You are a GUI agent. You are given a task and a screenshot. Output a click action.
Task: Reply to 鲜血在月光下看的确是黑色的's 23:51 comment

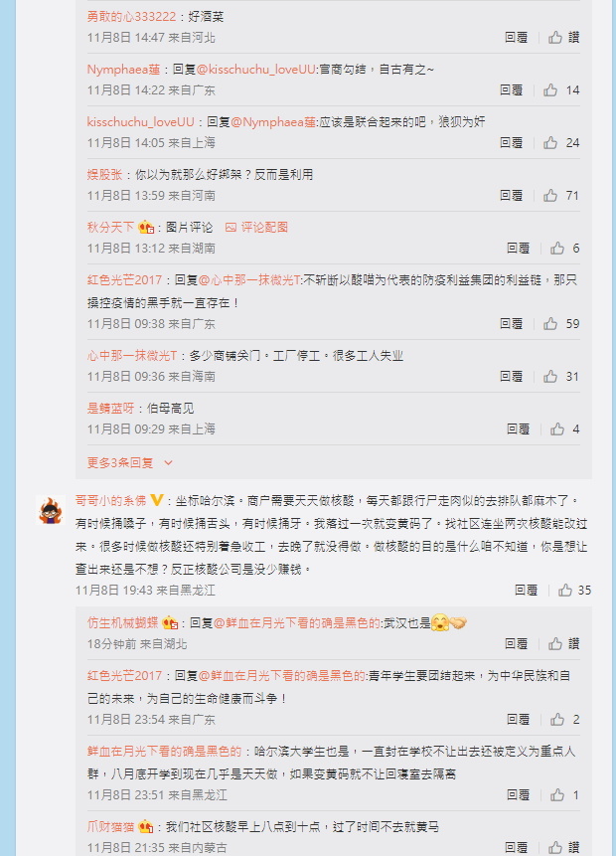(x=518, y=795)
